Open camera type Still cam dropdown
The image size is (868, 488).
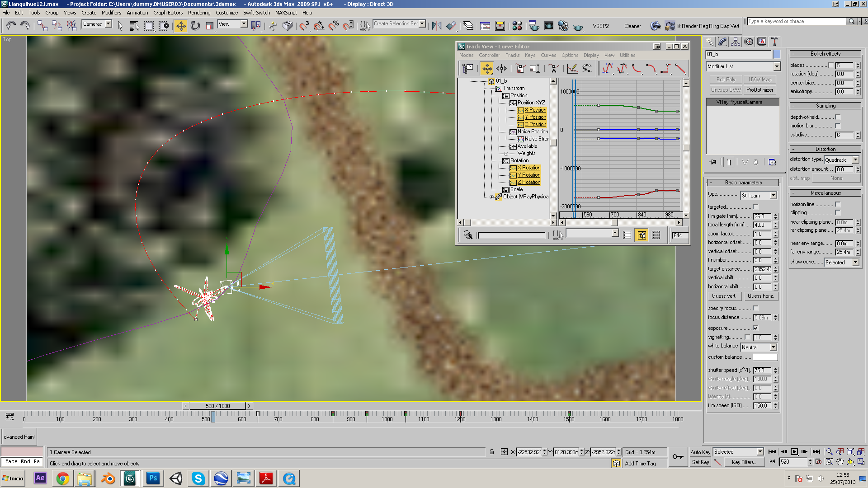click(x=759, y=196)
